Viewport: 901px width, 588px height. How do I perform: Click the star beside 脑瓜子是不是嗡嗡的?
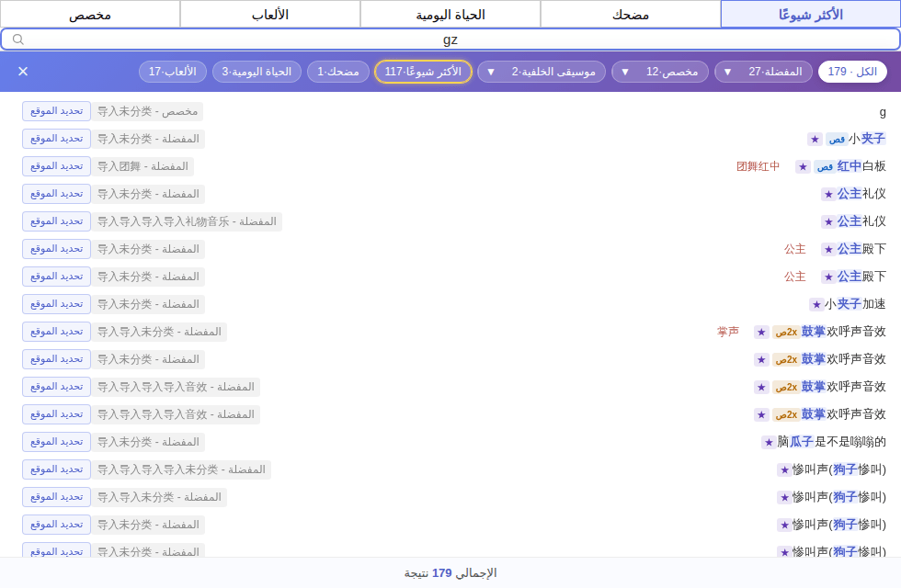769,442
